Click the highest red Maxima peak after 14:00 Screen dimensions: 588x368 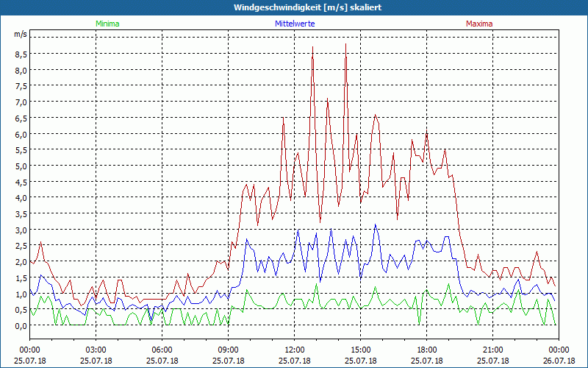[345, 44]
